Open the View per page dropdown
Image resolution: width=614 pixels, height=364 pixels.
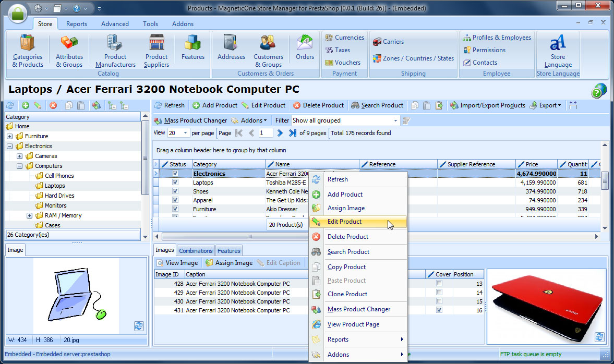point(185,133)
